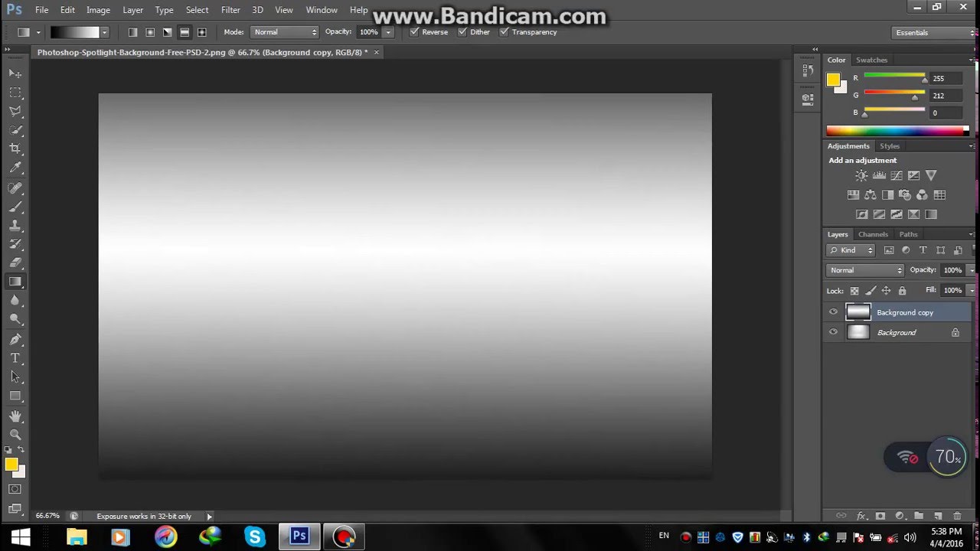Image resolution: width=980 pixels, height=551 pixels.
Task: Add a layer mask to Background copy
Action: pyautogui.click(x=880, y=516)
